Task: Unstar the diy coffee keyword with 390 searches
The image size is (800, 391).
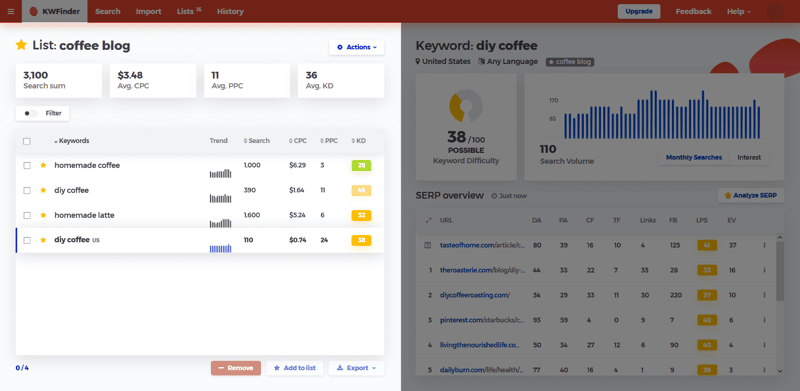Action: (x=43, y=190)
